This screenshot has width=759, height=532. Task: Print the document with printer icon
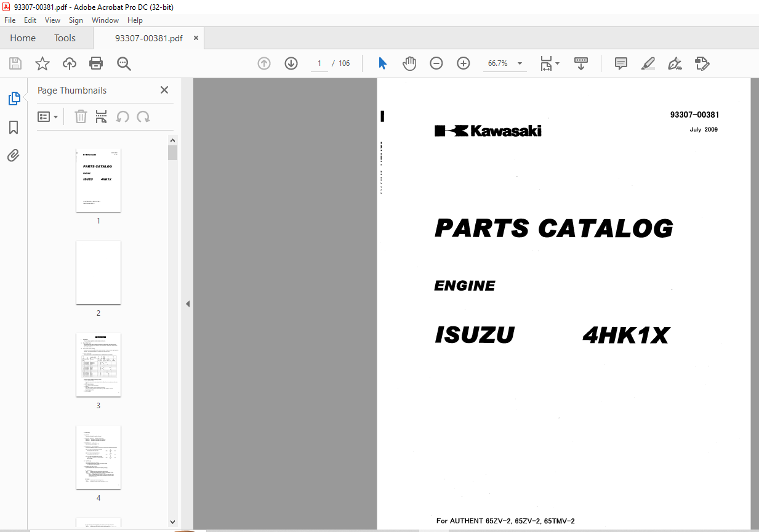click(x=96, y=63)
